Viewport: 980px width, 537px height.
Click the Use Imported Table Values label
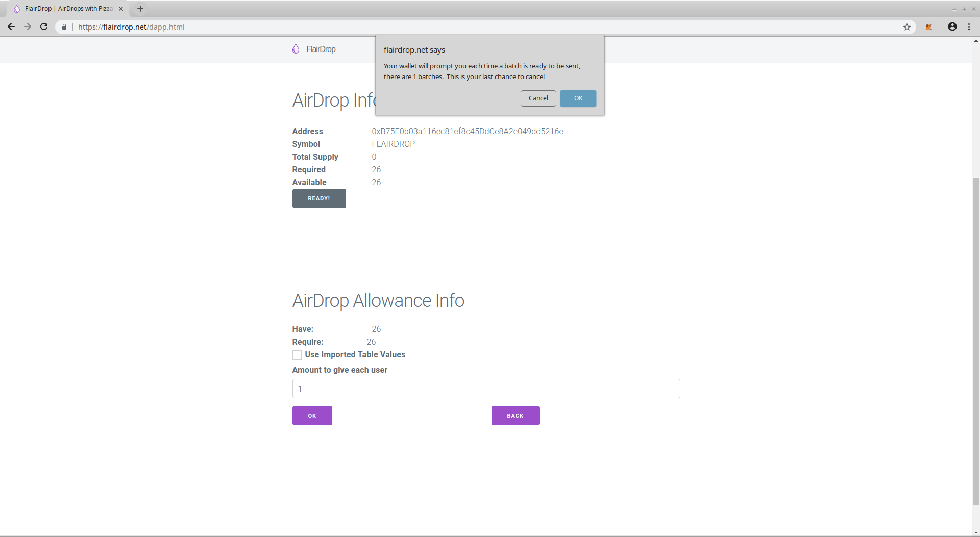355,354
